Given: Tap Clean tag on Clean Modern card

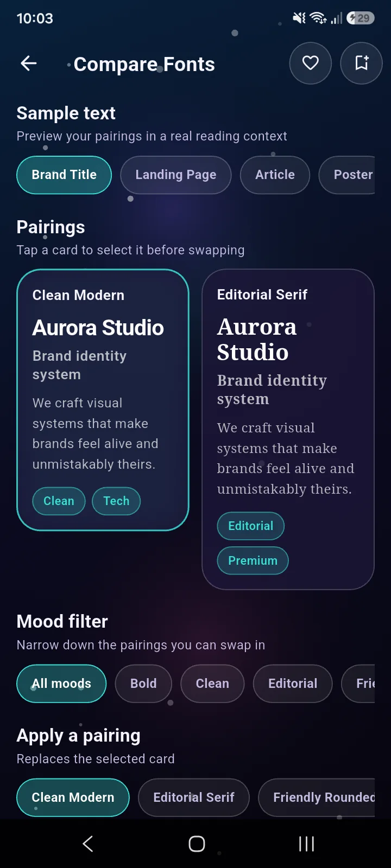Looking at the screenshot, I should pos(59,501).
